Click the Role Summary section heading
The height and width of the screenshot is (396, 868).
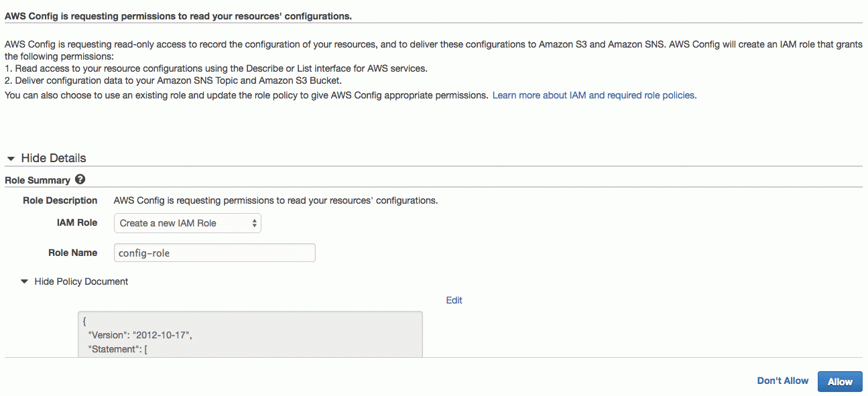(38, 180)
